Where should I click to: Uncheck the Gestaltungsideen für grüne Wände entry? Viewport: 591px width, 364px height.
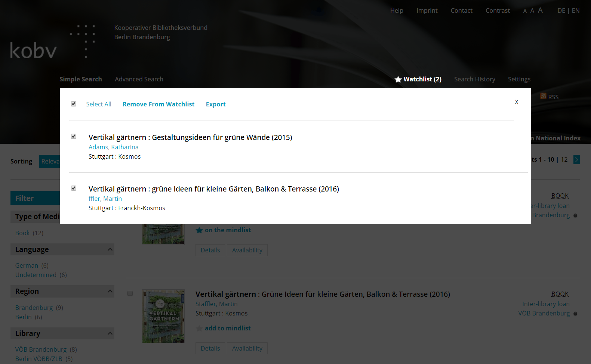click(74, 137)
